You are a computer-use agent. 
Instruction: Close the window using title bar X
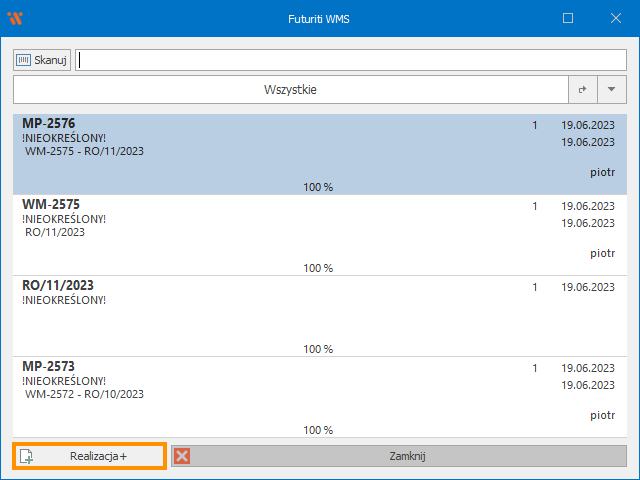click(x=614, y=18)
